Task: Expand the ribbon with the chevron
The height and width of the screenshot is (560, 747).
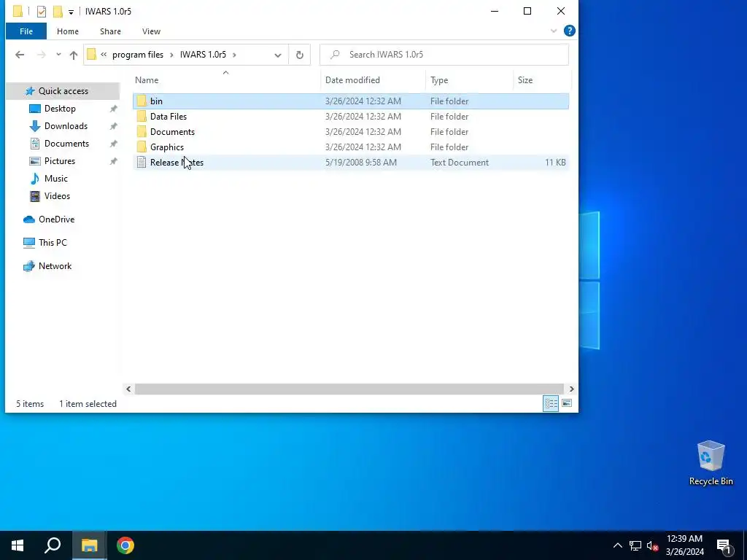Action: (x=554, y=31)
